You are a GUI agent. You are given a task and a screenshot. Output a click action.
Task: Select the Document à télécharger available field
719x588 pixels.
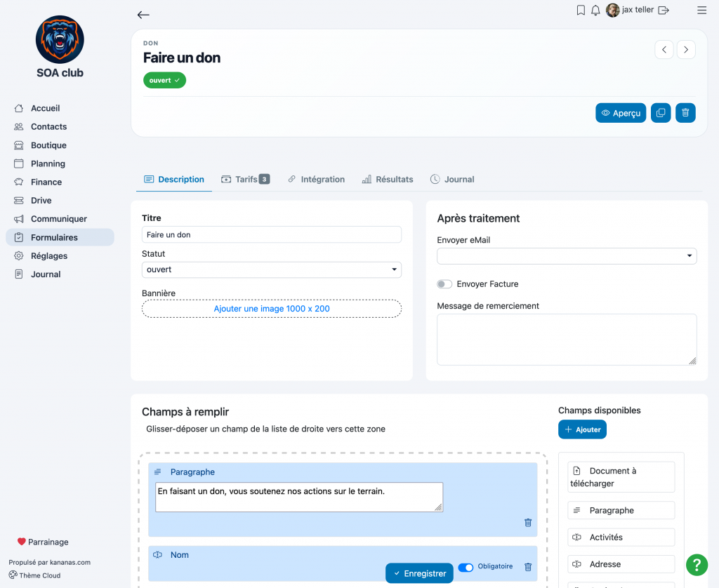pos(621,477)
